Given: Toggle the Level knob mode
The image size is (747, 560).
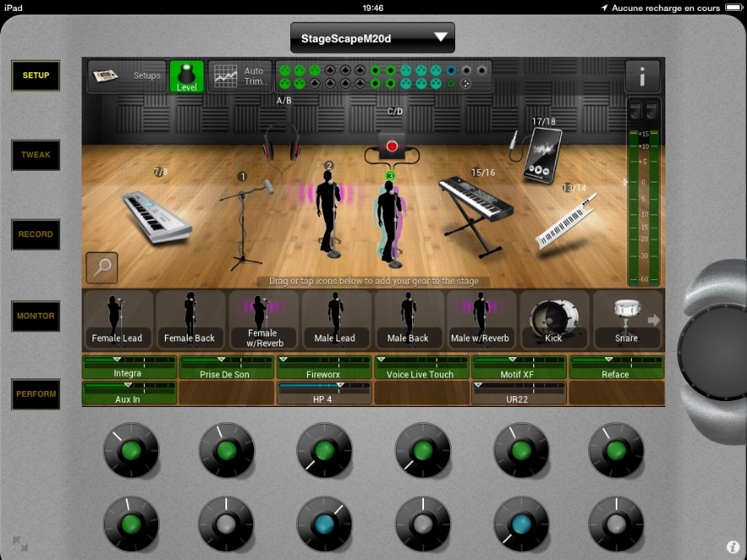Looking at the screenshot, I should (187, 77).
